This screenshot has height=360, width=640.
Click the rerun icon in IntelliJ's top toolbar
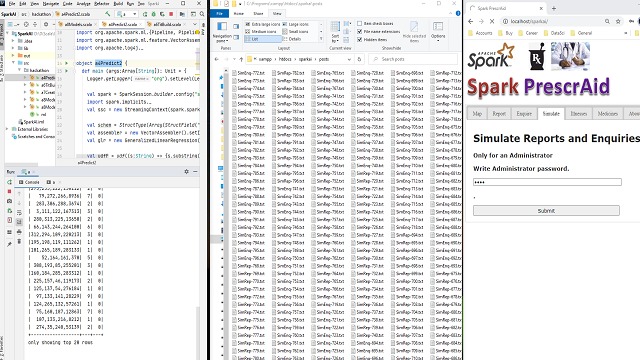click(145, 14)
